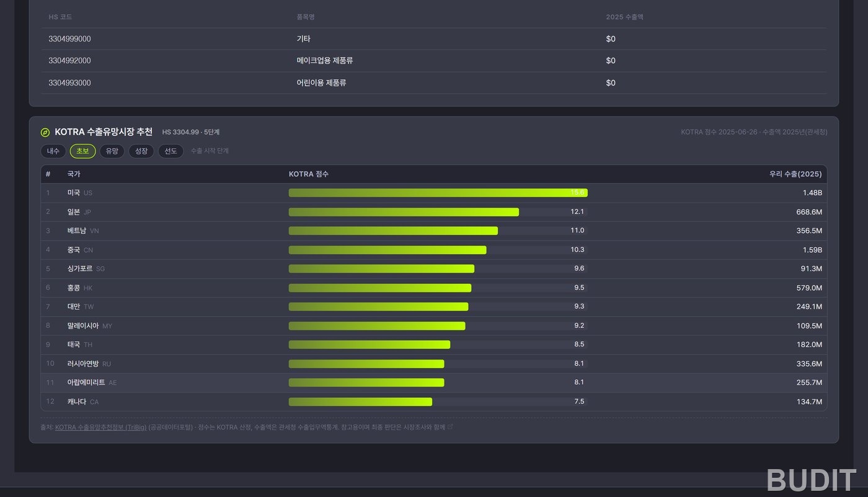Click the external link icon after source note
This screenshot has width=868, height=497.
coord(450,427)
